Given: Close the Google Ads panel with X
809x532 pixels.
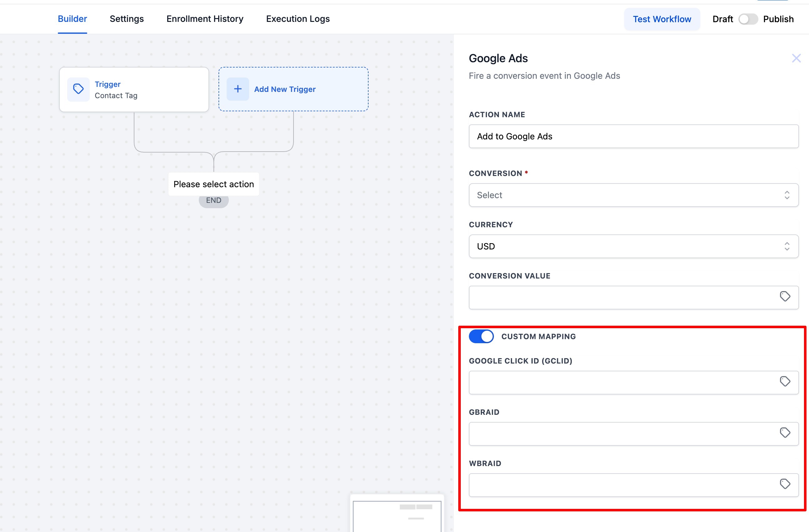Looking at the screenshot, I should 796,58.
